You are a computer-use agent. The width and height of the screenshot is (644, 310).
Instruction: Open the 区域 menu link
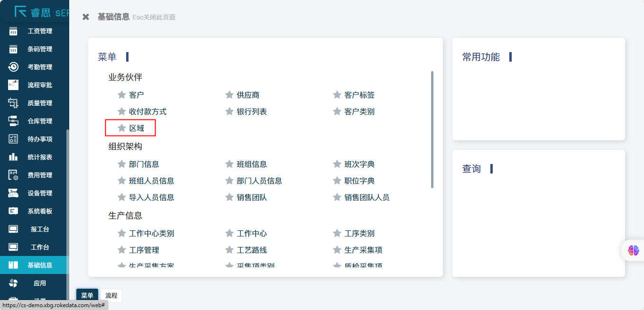(x=137, y=128)
